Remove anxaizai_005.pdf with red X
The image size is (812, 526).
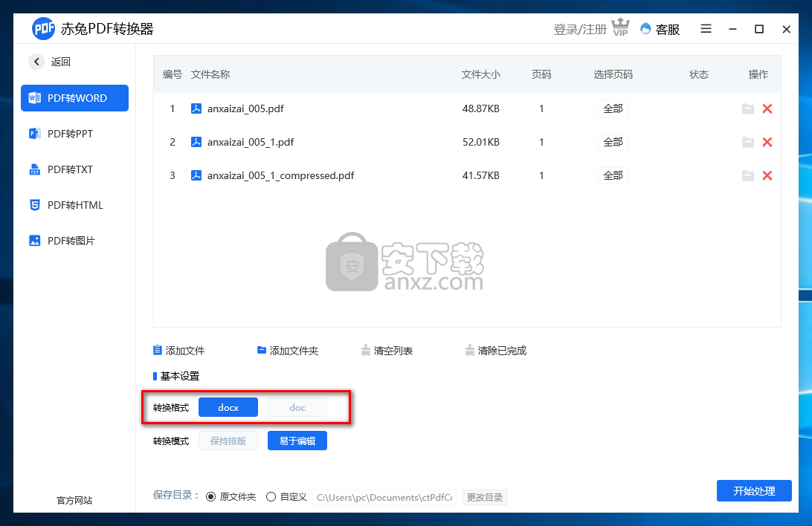pyautogui.click(x=767, y=108)
